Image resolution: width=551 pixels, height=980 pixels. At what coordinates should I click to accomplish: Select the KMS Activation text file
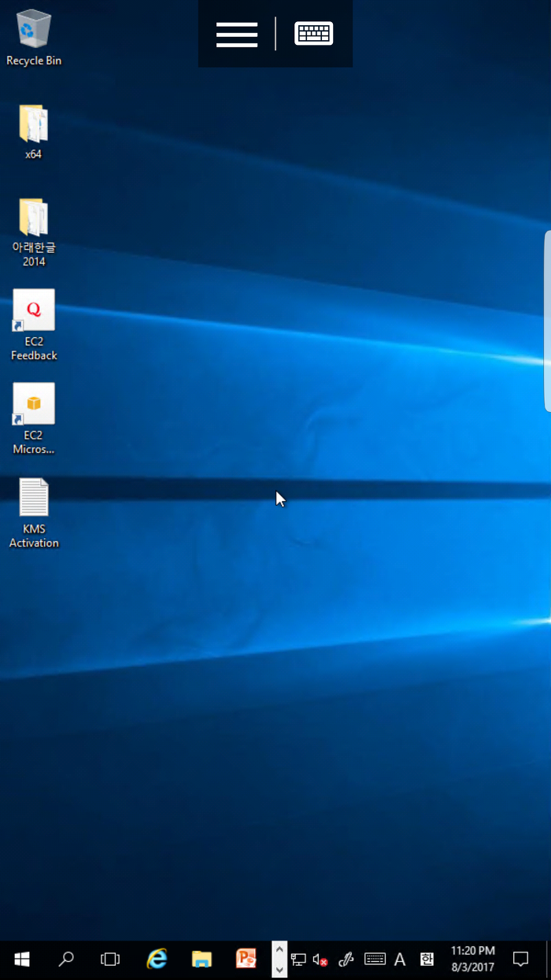34,513
